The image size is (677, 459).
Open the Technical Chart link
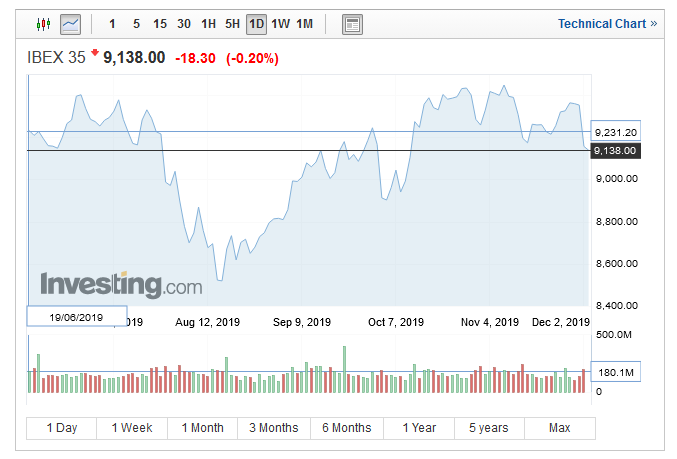(607, 24)
